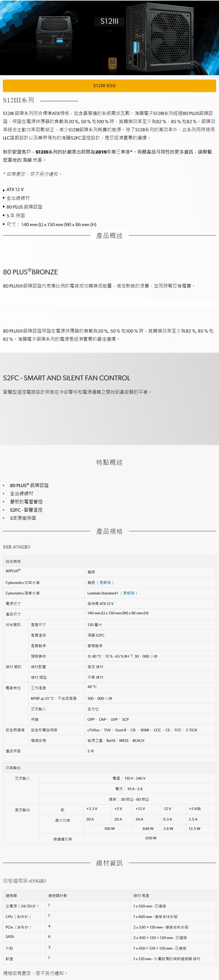Click the 80 PLUS®BRONZE heading
This screenshot has height=980, width=219.
[x=30, y=272]
